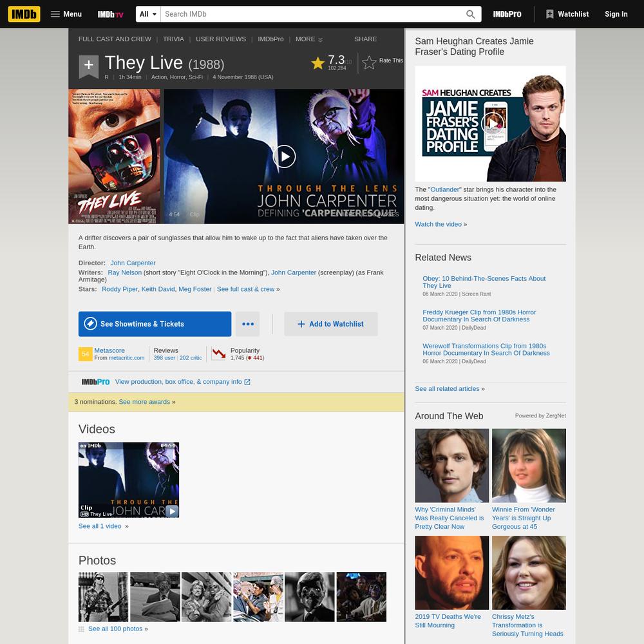Click See all 100 photos link
The image size is (644, 644).
point(115,629)
